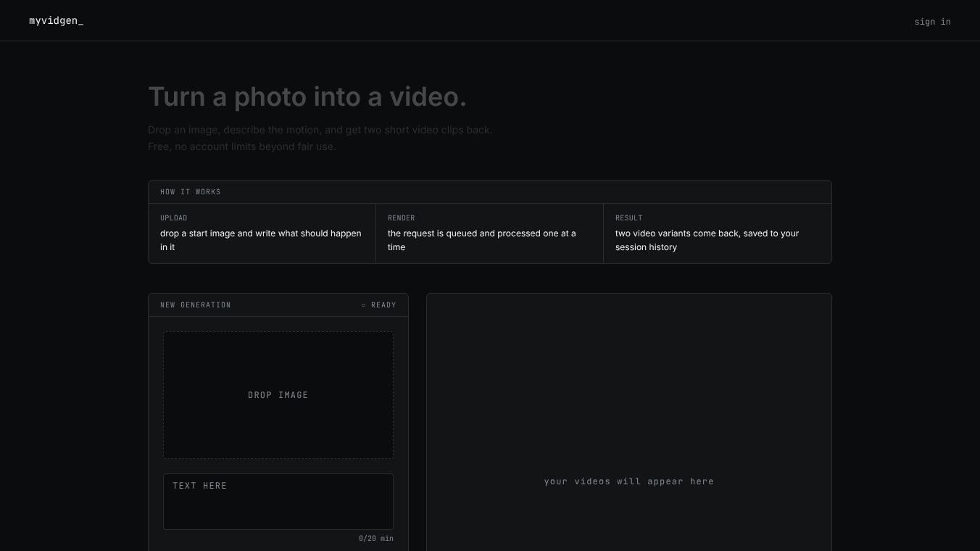Click 'drop a start image' description text
The height and width of the screenshot is (551, 980).
tap(261, 240)
